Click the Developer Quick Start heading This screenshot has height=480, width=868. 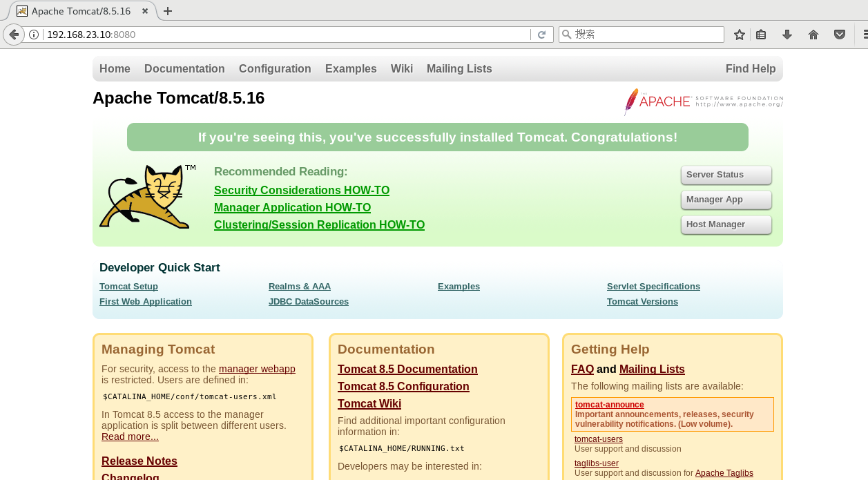click(x=160, y=268)
